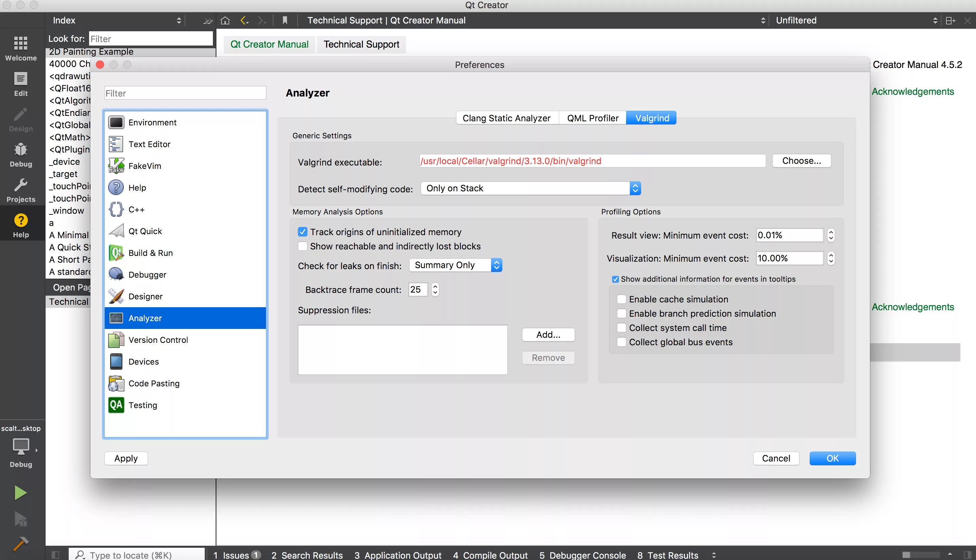Switch to Design mode
Screen dimensions: 976x560
point(21,119)
